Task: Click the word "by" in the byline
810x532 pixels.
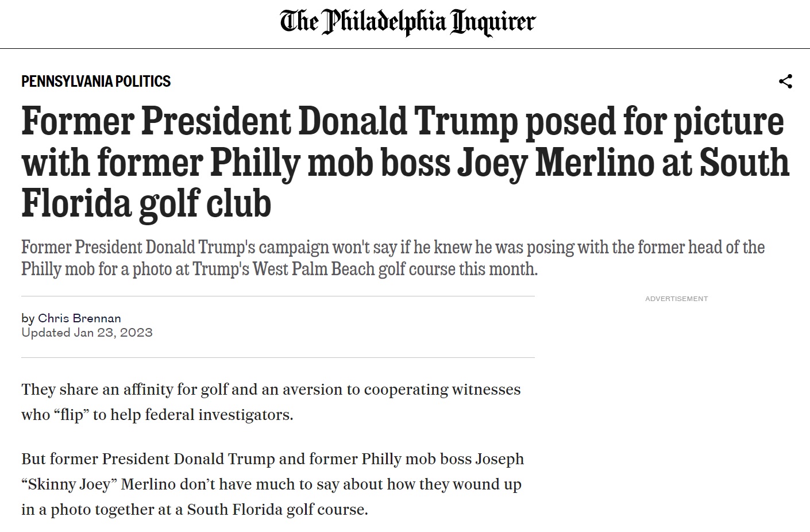Action: click(28, 318)
